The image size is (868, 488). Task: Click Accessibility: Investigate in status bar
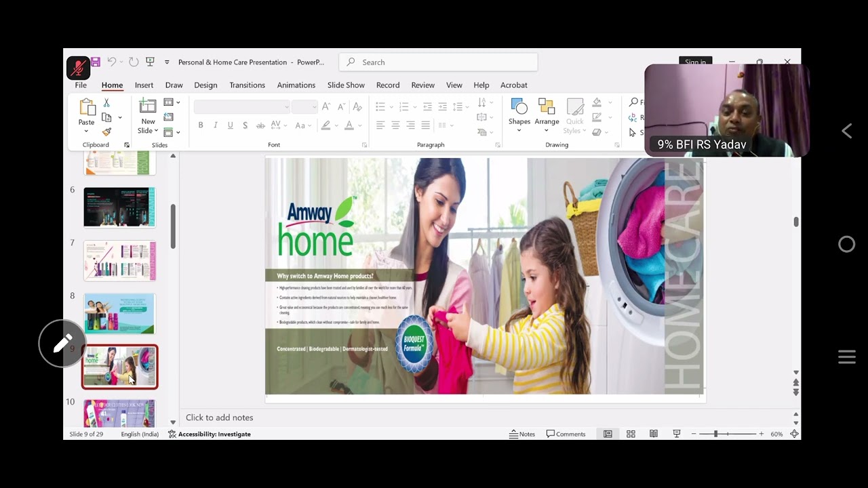pyautogui.click(x=210, y=434)
